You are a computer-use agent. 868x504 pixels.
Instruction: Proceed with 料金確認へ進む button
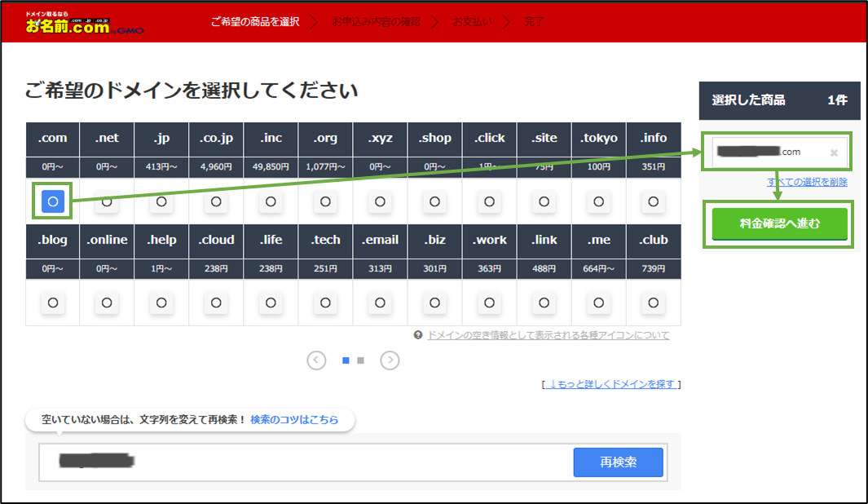(x=779, y=223)
